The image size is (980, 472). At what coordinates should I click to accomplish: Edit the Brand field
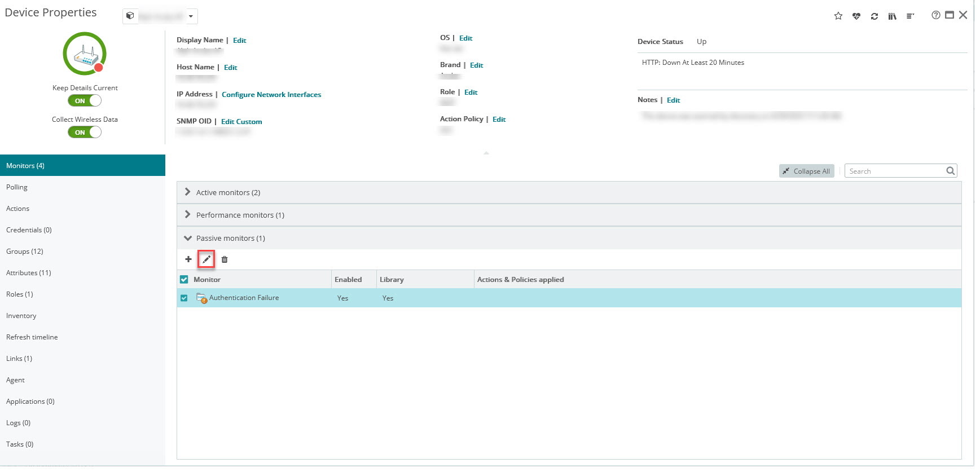(x=476, y=65)
